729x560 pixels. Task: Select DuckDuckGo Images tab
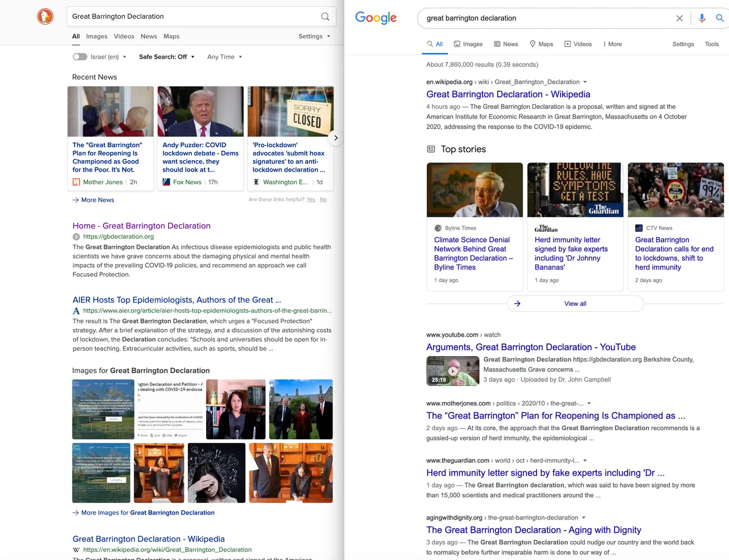tap(97, 36)
